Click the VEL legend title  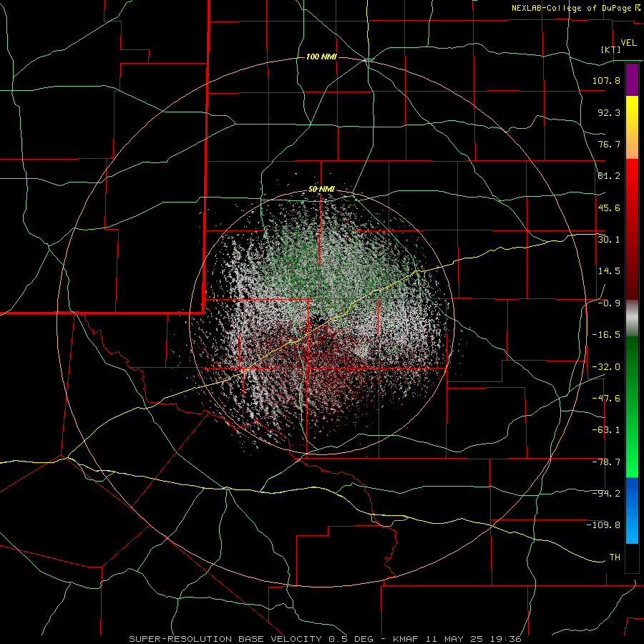pyautogui.click(x=628, y=43)
